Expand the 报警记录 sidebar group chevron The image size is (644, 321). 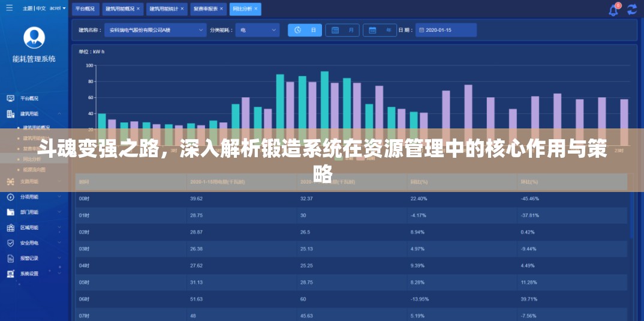click(60, 258)
